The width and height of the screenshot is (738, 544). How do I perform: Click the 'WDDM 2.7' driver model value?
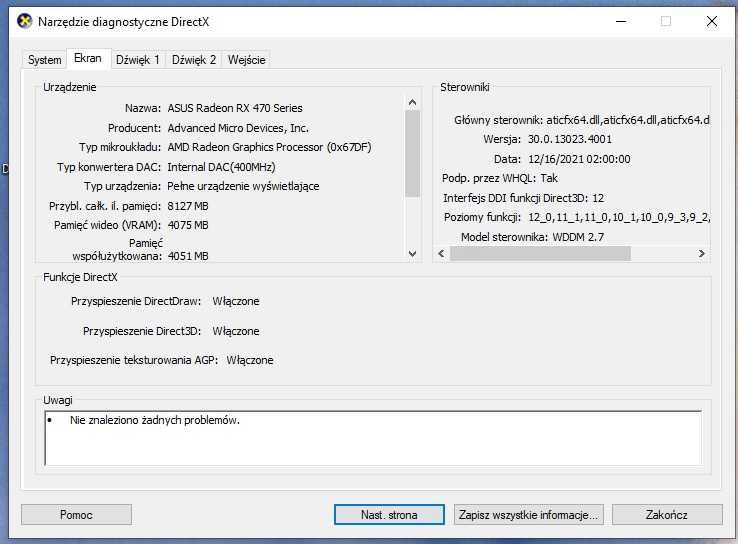pos(578,237)
